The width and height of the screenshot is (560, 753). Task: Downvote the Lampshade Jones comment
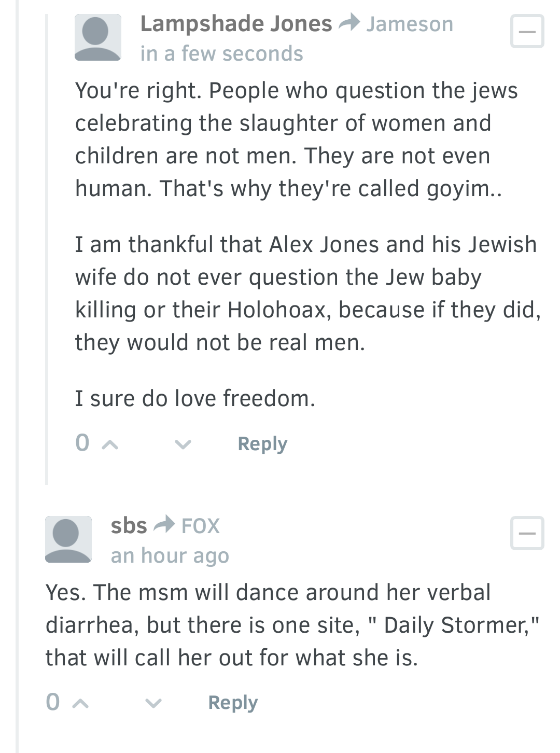click(x=183, y=444)
